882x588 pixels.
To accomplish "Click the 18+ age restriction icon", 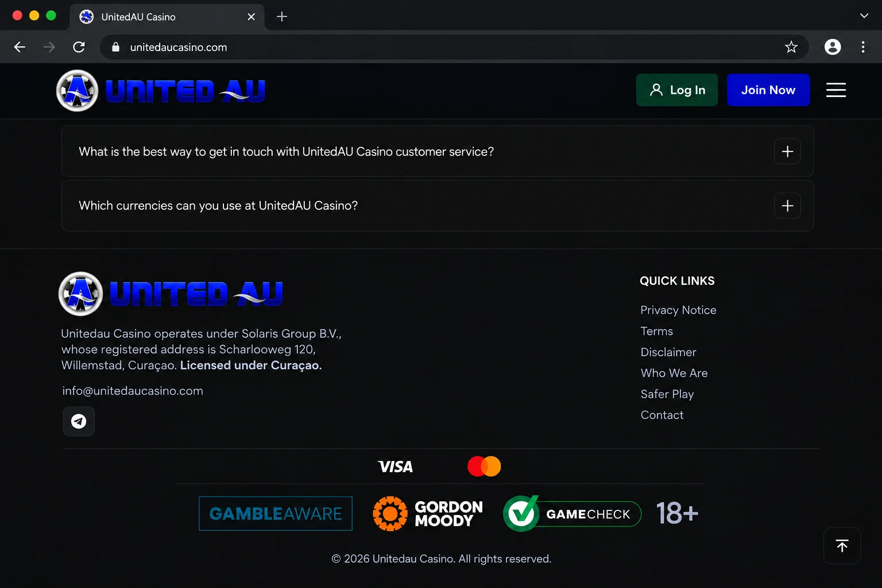I will point(677,513).
